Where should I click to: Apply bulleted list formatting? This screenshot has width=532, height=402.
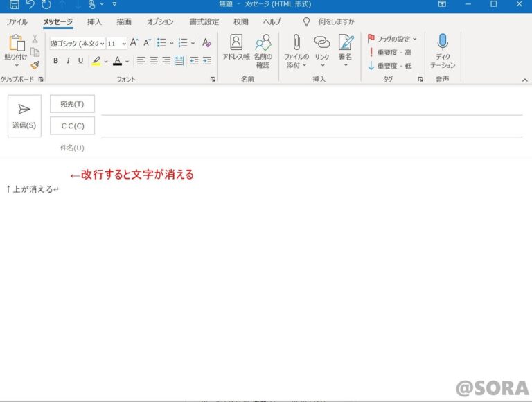point(162,43)
